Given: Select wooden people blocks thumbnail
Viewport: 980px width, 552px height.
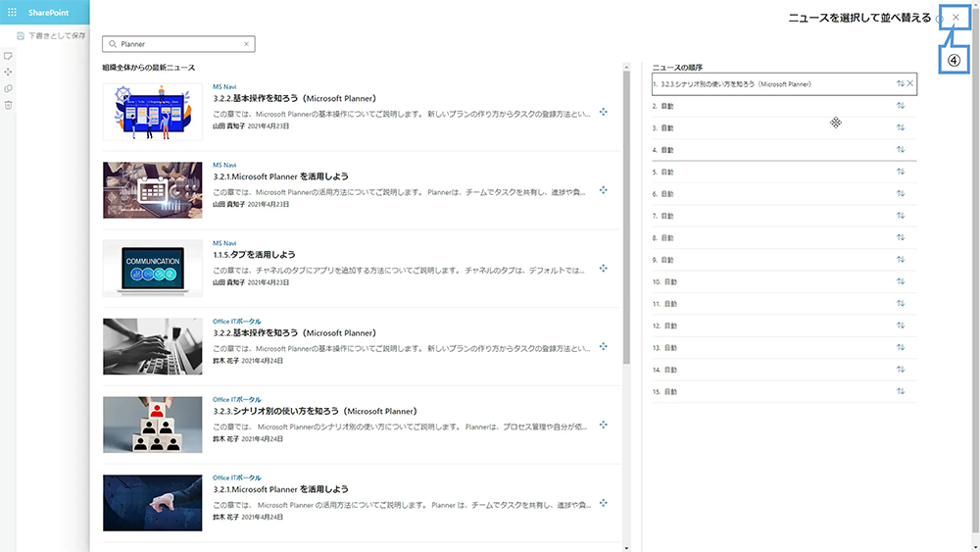Looking at the screenshot, I should 153,425.
